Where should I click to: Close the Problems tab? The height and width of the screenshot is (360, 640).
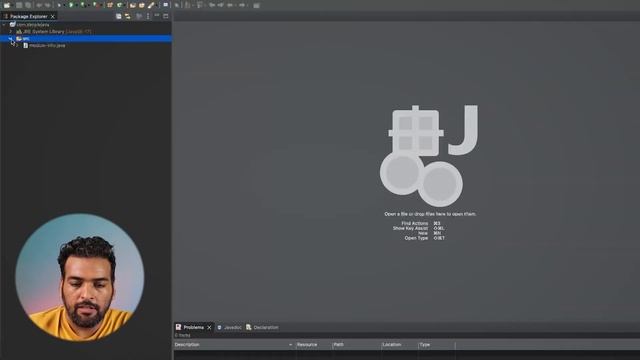point(209,327)
